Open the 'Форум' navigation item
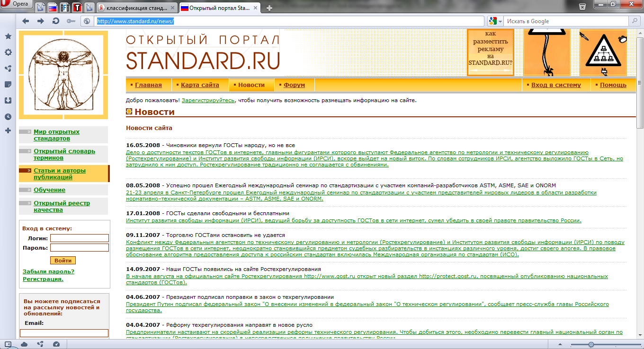This screenshot has width=644, height=349. pyautogui.click(x=294, y=85)
